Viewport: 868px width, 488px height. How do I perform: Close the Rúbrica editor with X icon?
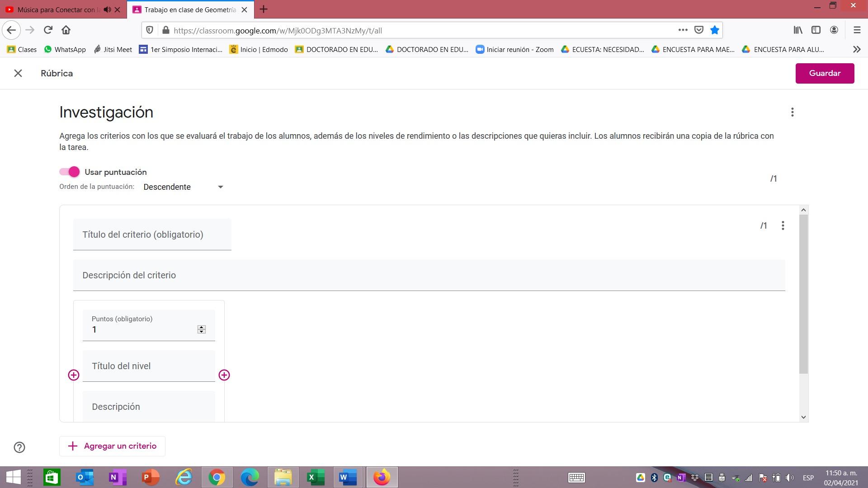pos(18,73)
